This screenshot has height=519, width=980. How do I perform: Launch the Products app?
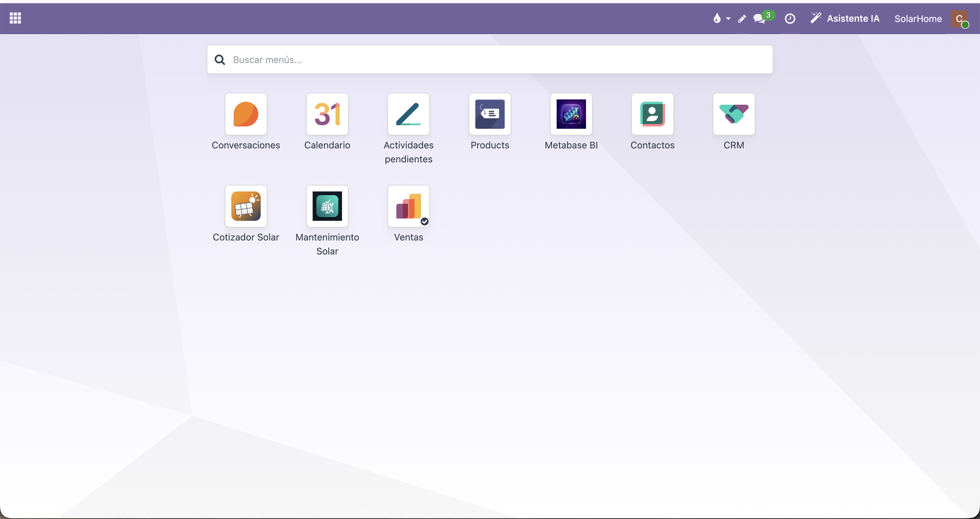click(490, 114)
